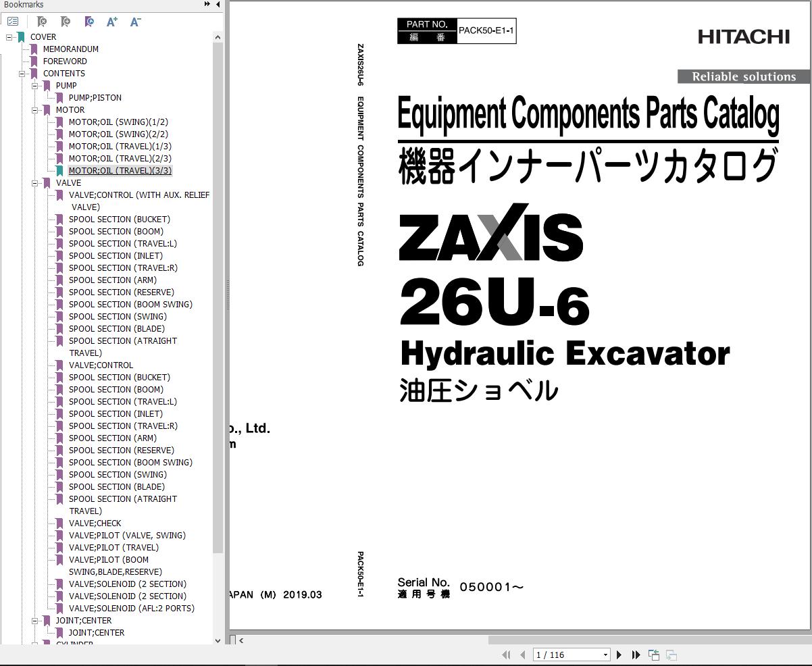Collapse the Bookmarks panel with left arrow
The width and height of the screenshot is (812, 666).
[218, 5]
